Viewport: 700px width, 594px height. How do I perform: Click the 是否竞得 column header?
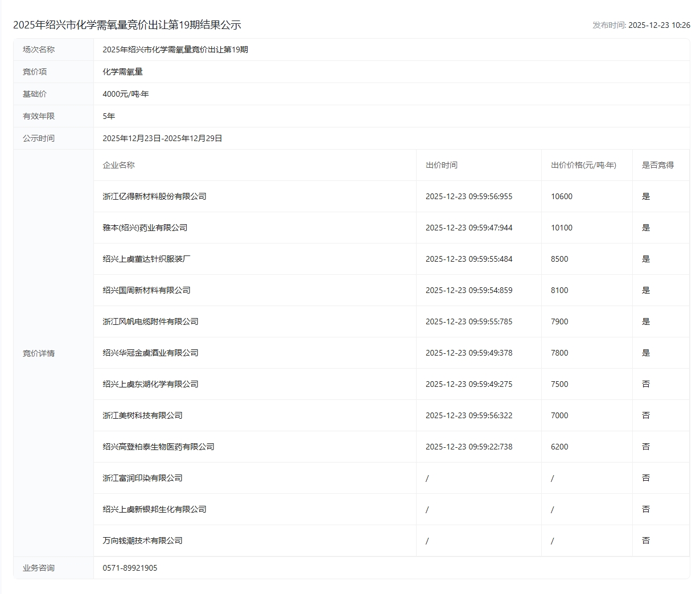[x=657, y=165]
